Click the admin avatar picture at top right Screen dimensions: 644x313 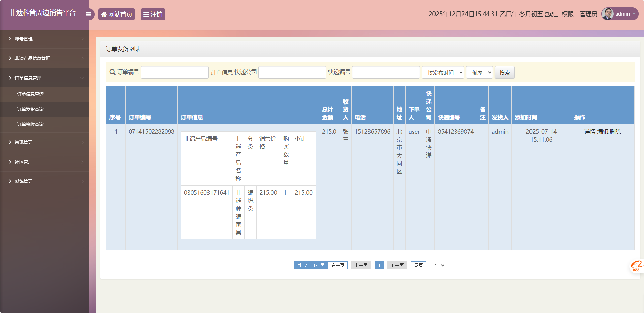click(608, 14)
